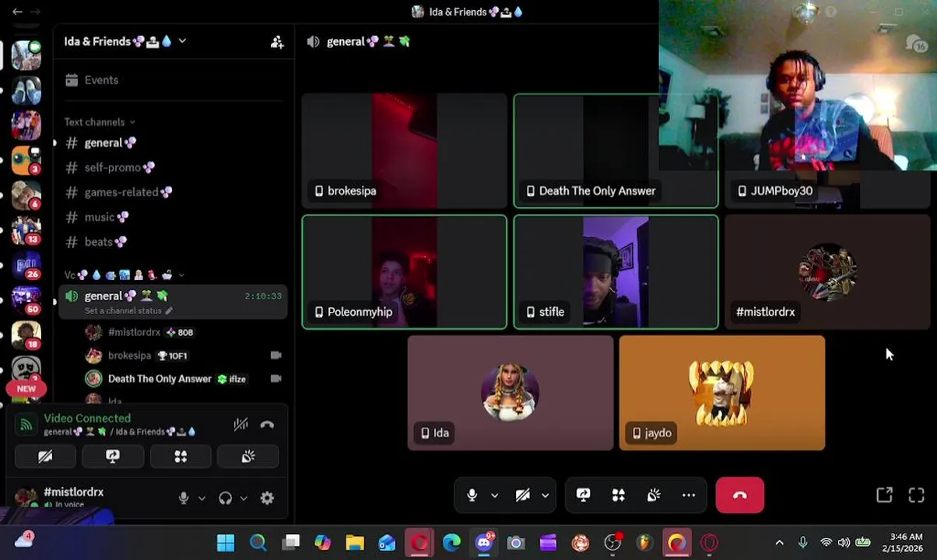Disconnect using voice panel hang-up icon
The image size is (937, 560).
point(267,425)
